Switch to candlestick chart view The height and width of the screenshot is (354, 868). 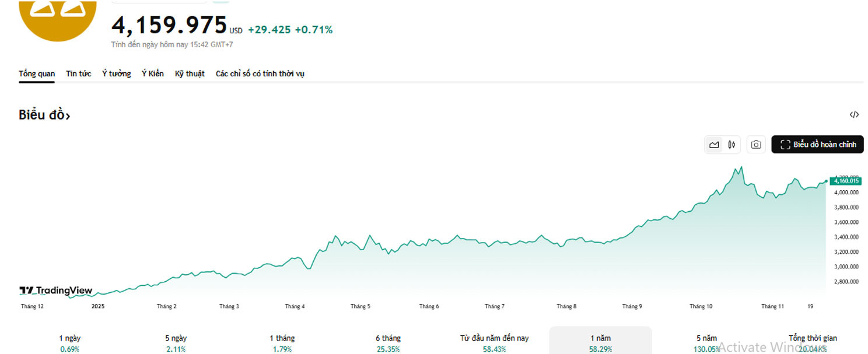[731, 145]
